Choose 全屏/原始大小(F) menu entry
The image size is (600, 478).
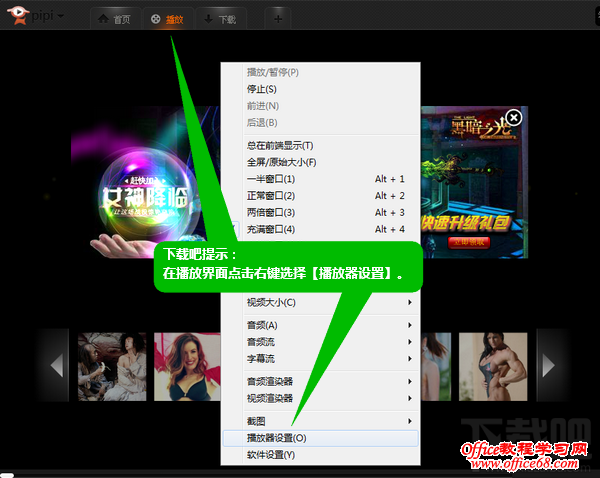[x=281, y=162]
